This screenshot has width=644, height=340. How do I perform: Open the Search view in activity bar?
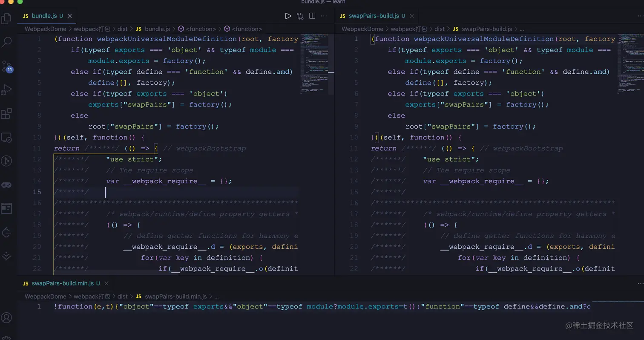(6, 42)
